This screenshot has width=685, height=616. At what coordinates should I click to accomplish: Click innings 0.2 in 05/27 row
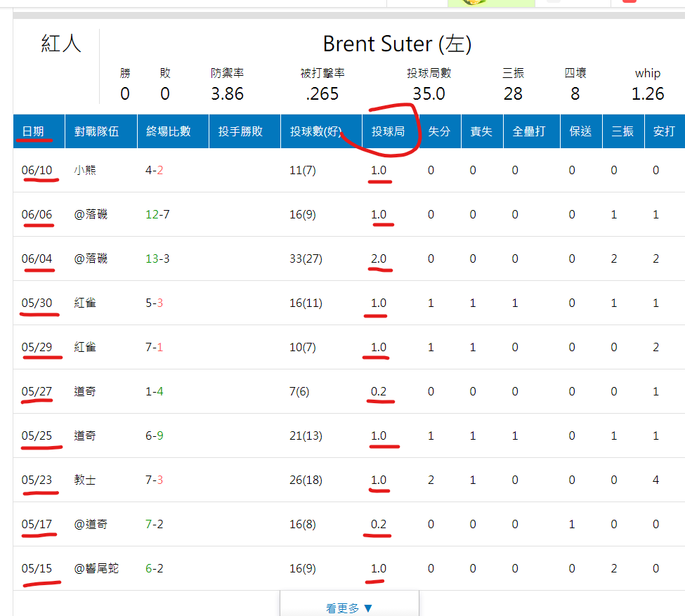click(x=378, y=391)
